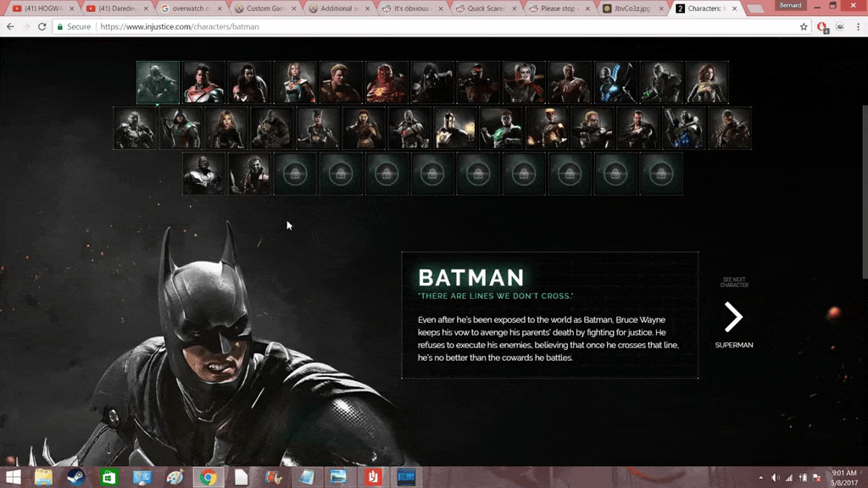
Task: Click the first locked character slot
Action: [x=295, y=174]
